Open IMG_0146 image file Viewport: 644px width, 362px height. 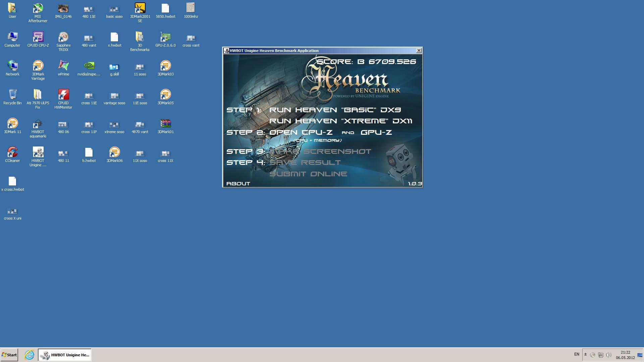(63, 11)
